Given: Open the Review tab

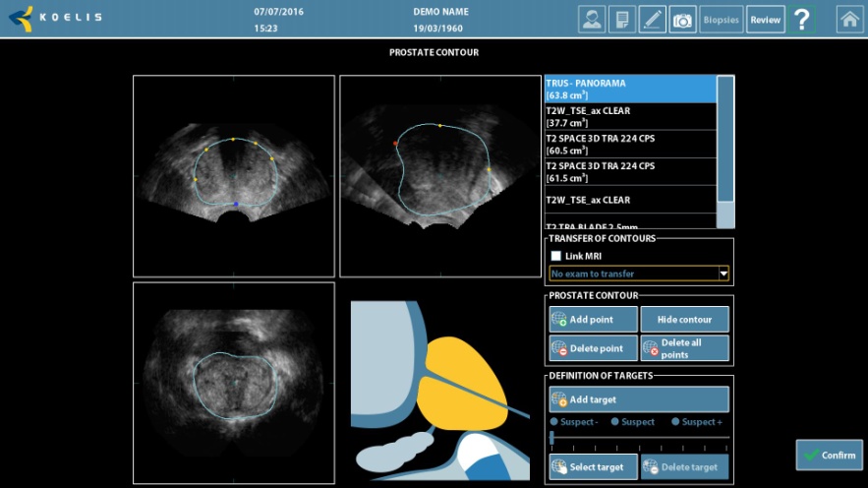Looking at the screenshot, I should pyautogui.click(x=766, y=20).
